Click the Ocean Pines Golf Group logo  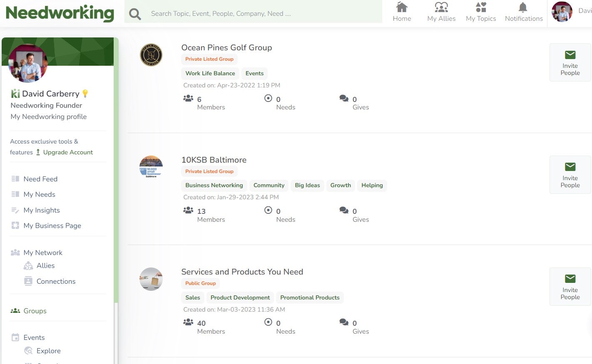[x=151, y=55]
